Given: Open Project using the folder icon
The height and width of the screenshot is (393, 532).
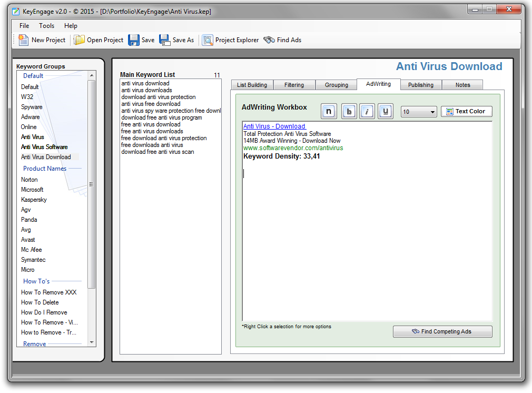Looking at the screenshot, I should 79,40.
